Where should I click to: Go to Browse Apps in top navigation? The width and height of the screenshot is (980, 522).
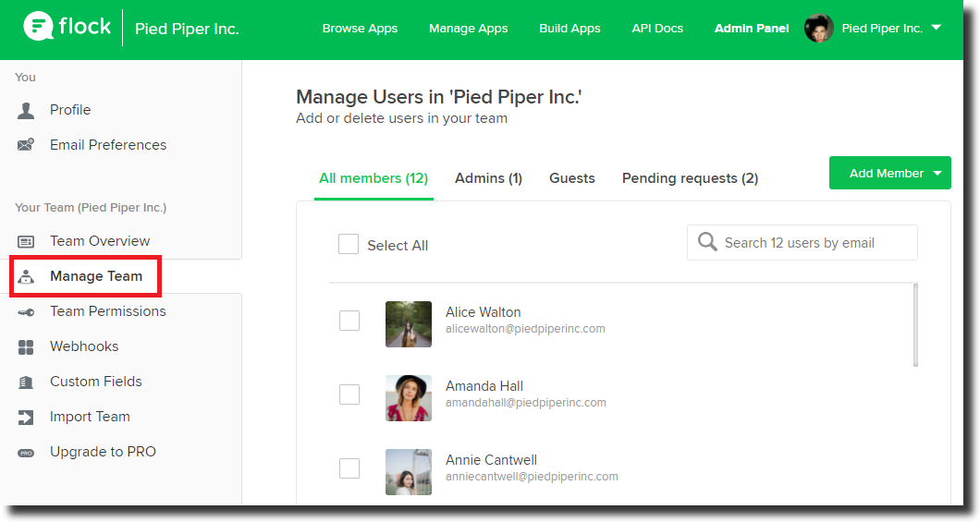pos(360,28)
